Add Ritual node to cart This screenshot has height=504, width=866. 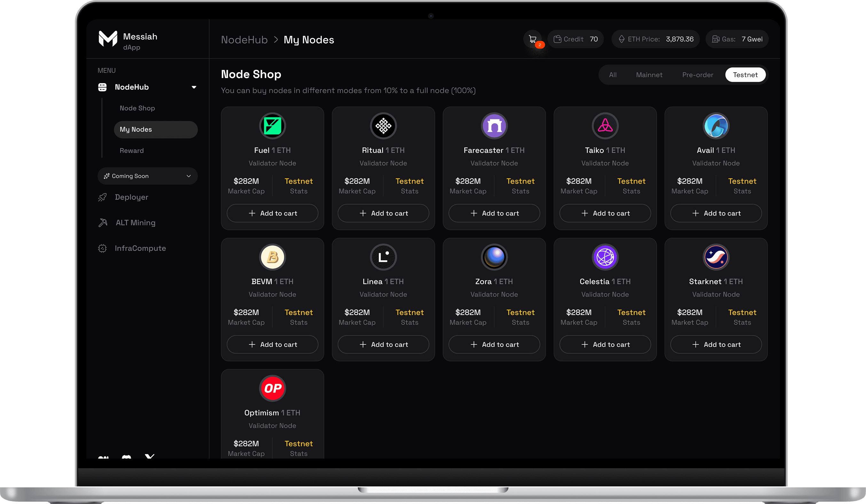point(383,213)
